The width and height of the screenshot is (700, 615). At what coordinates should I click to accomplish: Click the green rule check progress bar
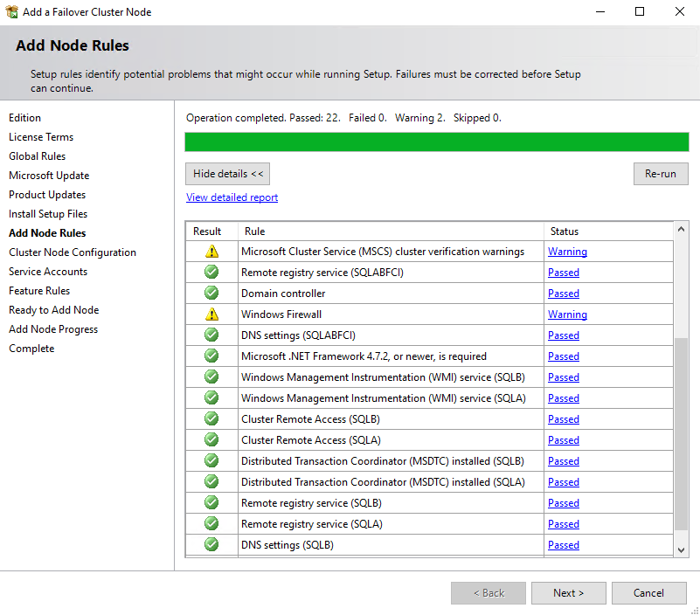(437, 142)
